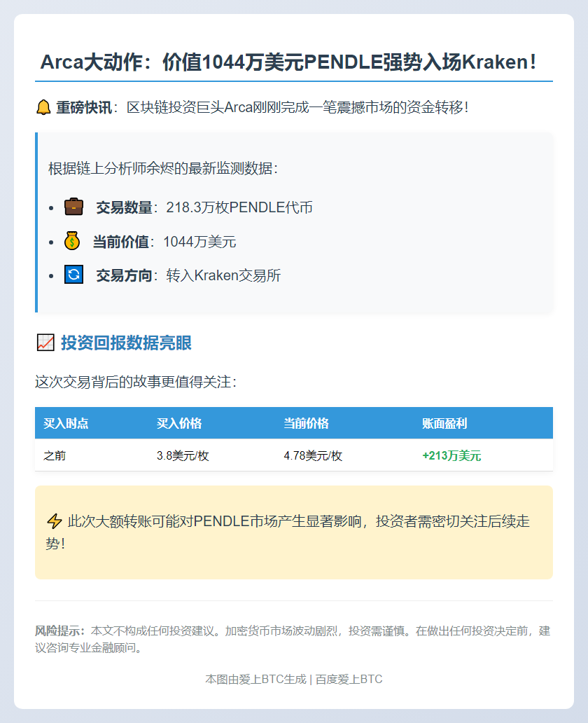The image size is (588, 723).
Task: Click the headline Arca大动作 title text
Action: [288, 62]
